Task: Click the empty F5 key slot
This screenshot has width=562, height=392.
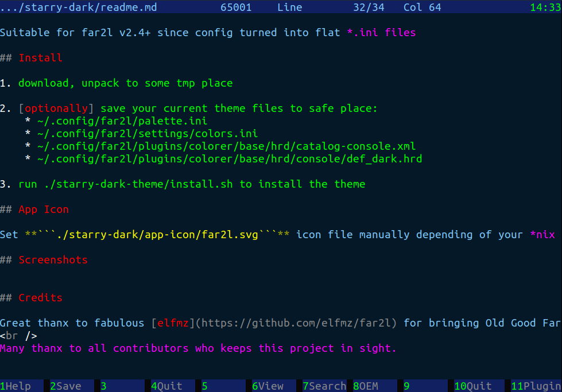Action: point(224,386)
